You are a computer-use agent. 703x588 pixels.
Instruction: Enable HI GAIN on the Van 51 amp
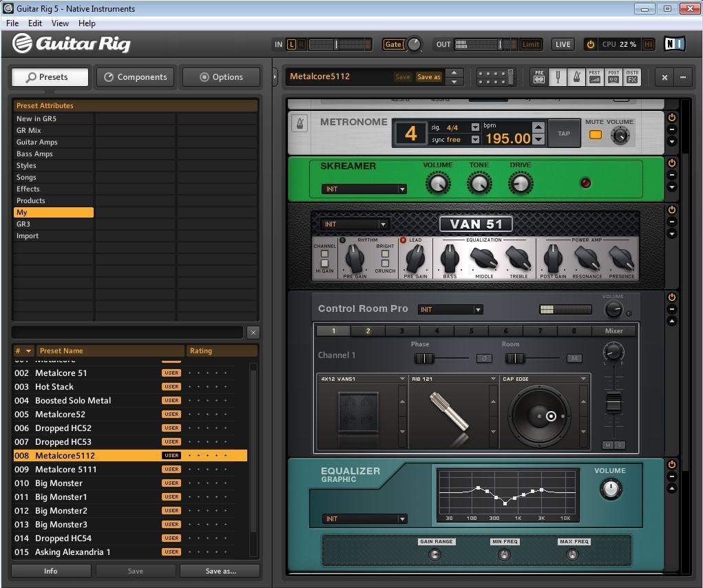pyautogui.click(x=324, y=264)
